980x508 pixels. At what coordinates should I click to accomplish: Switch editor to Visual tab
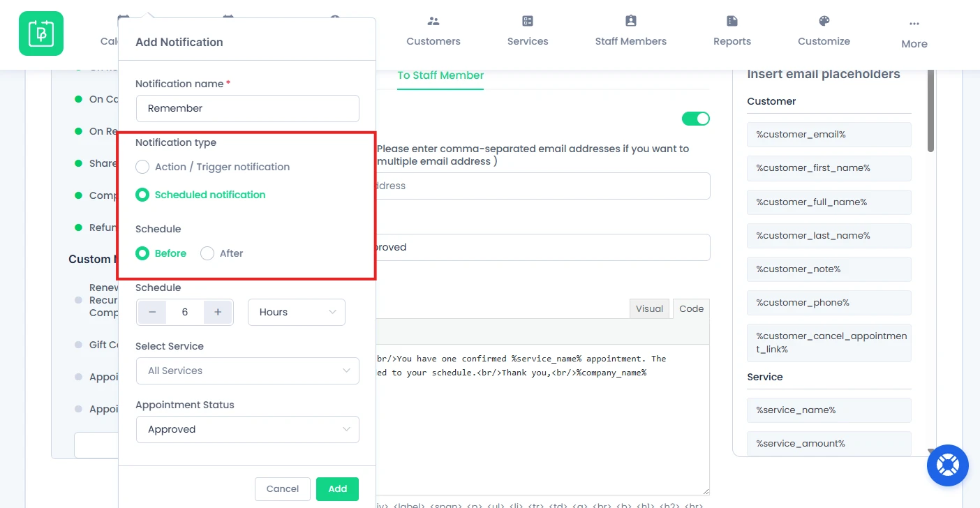tap(649, 308)
